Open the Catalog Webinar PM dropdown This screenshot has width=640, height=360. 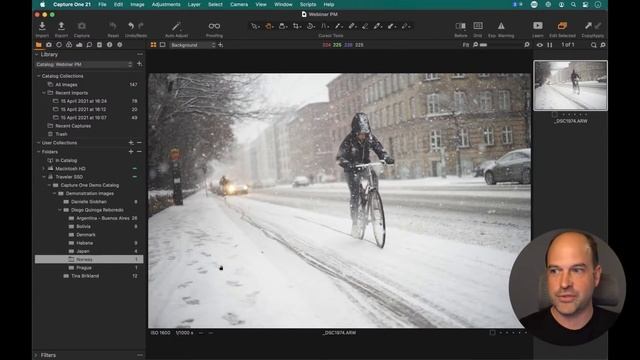(84, 64)
